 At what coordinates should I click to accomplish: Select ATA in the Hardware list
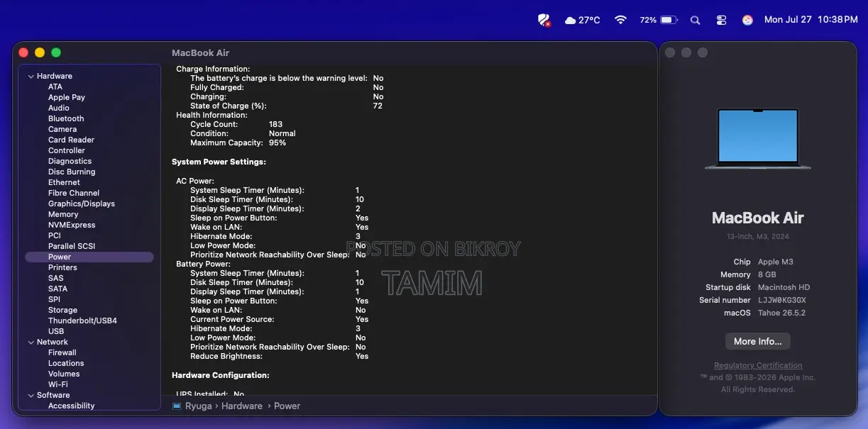[55, 87]
